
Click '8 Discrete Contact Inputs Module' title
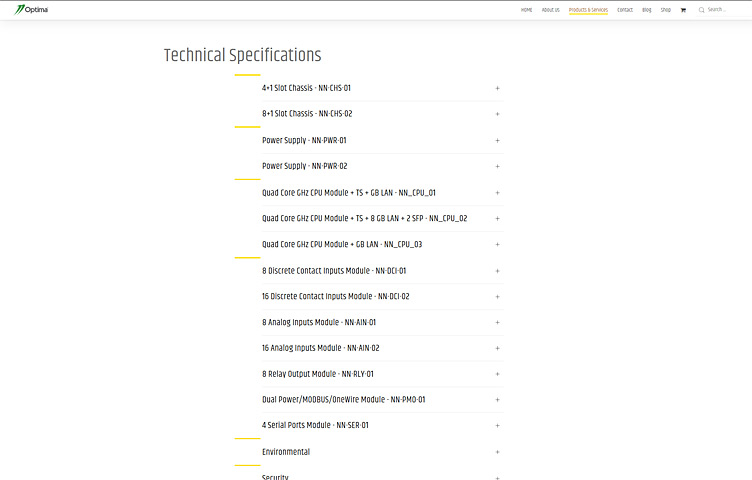334,271
